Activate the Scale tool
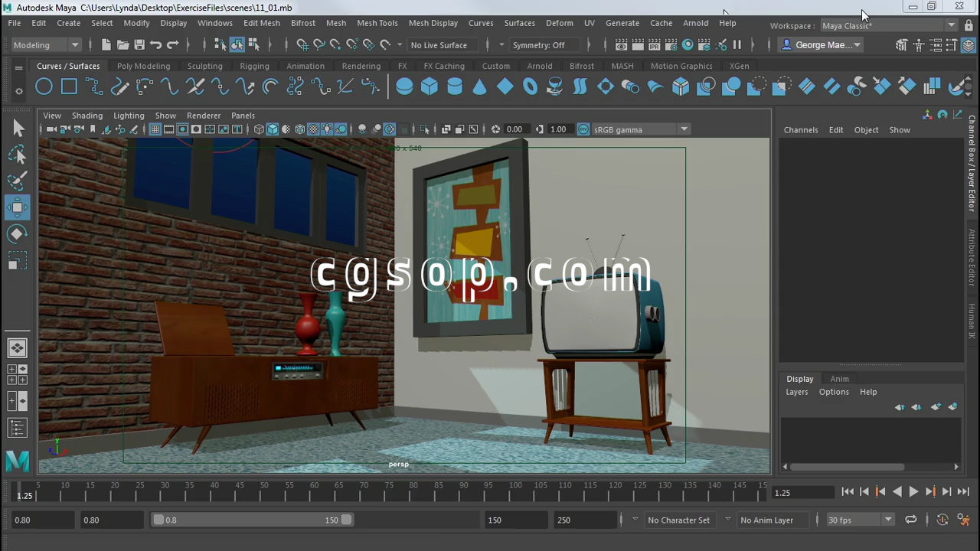The width and height of the screenshot is (980, 551). pyautogui.click(x=18, y=260)
